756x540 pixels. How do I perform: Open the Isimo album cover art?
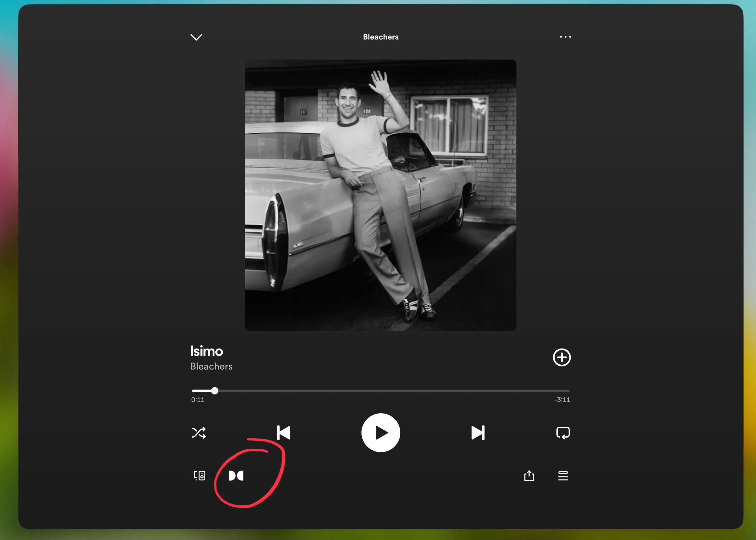(x=381, y=195)
